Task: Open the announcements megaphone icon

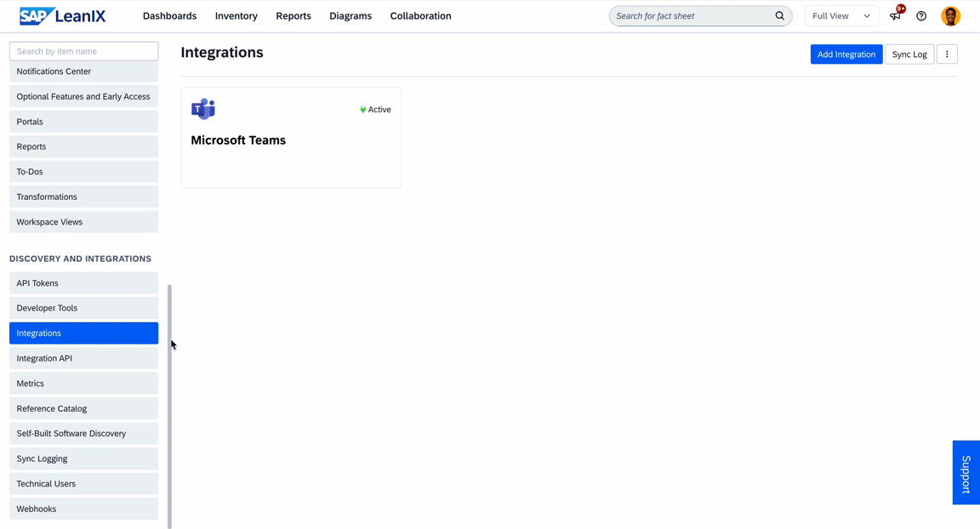Action: click(x=896, y=15)
